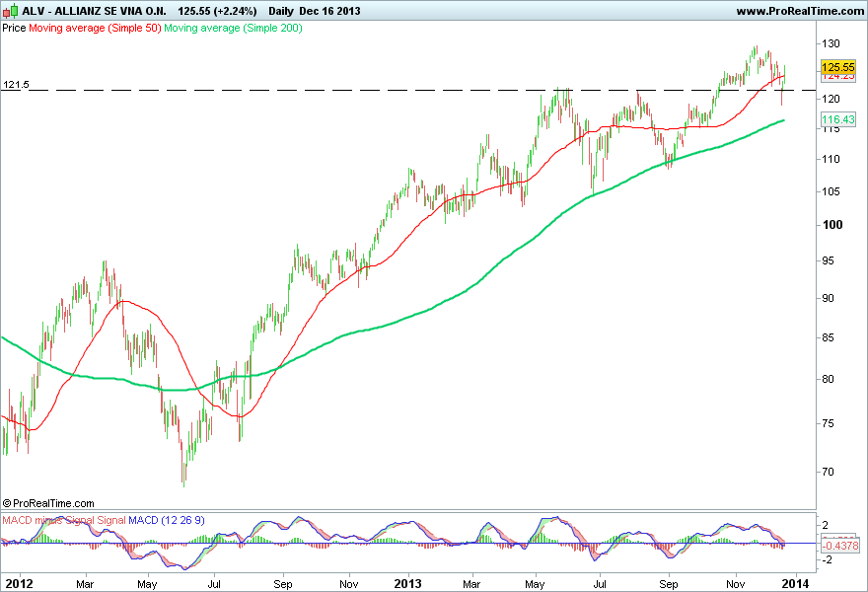The width and height of the screenshot is (868, 592).
Task: Click the 75 price axis label
Action: pos(828,423)
